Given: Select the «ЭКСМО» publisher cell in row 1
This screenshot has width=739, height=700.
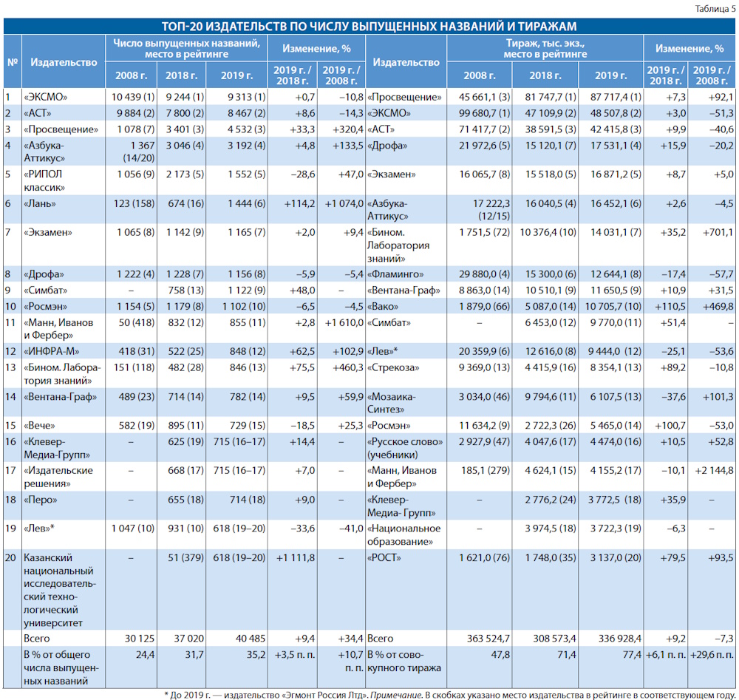Looking at the screenshot, I should point(46,97).
